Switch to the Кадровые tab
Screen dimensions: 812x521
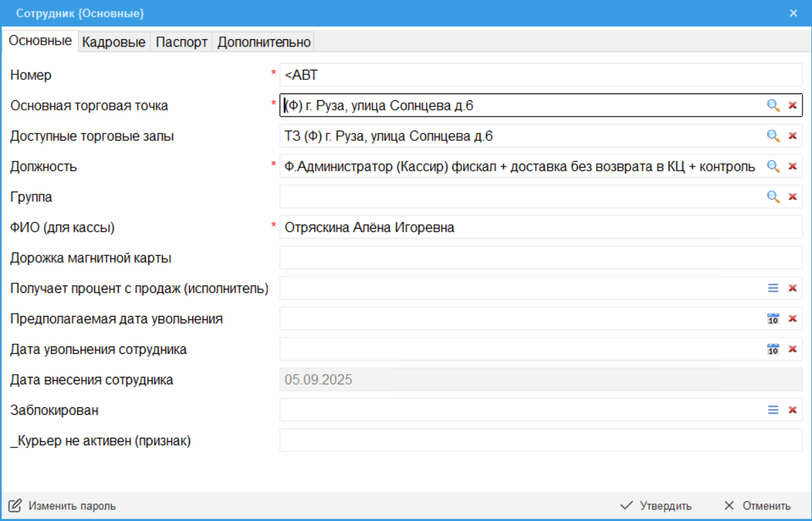(114, 42)
